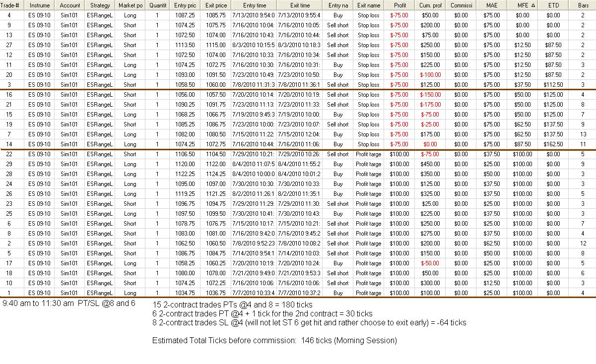Click Bars value 12 in trade 2
Screen dimensions: 596x364
tap(583, 243)
